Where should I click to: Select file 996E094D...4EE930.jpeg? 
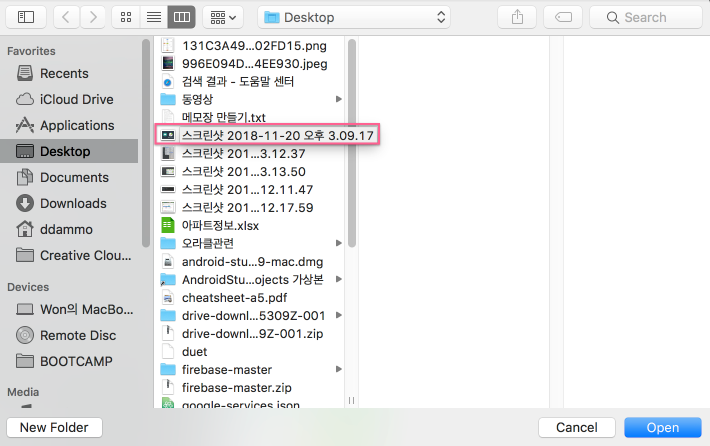click(x=249, y=63)
